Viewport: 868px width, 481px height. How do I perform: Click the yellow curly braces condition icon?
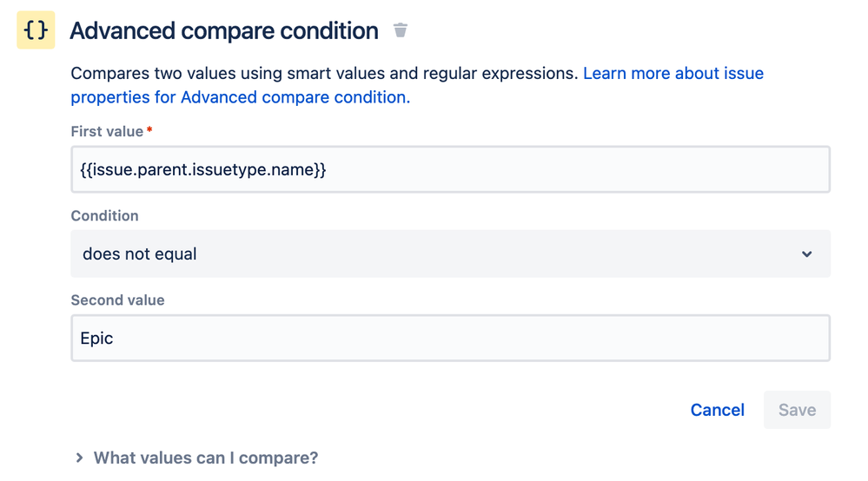click(36, 31)
